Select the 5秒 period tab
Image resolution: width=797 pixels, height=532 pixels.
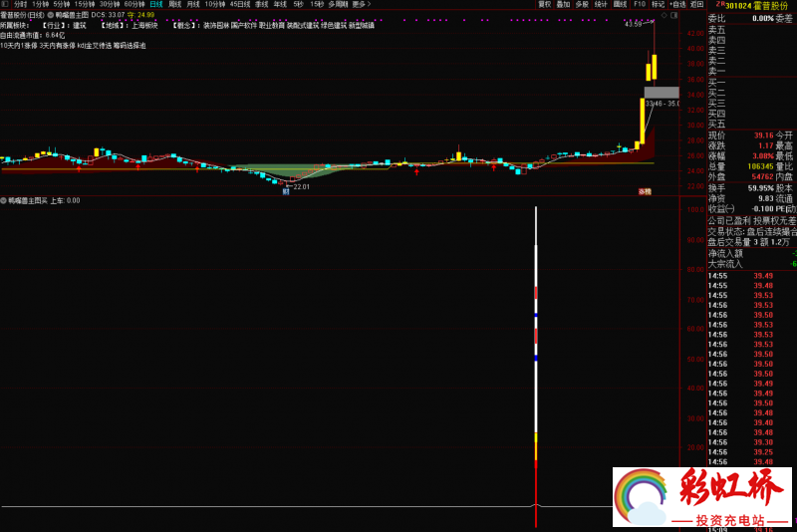pyautogui.click(x=298, y=4)
